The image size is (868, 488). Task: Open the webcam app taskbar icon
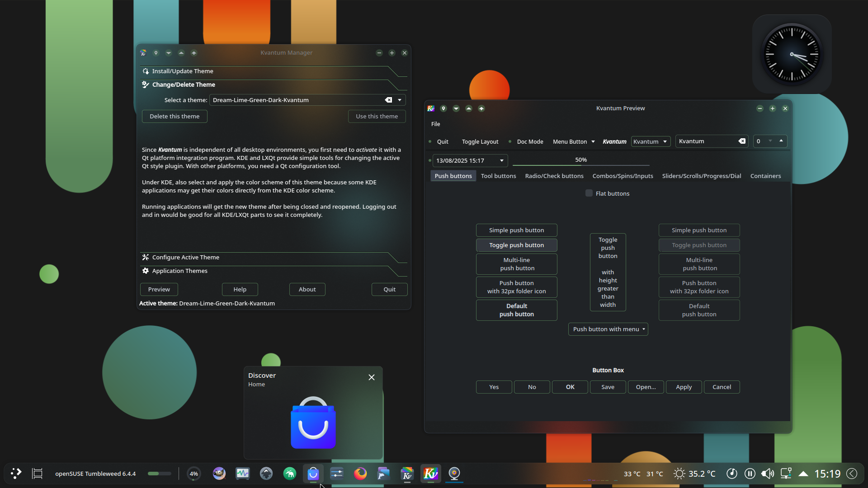454,473
